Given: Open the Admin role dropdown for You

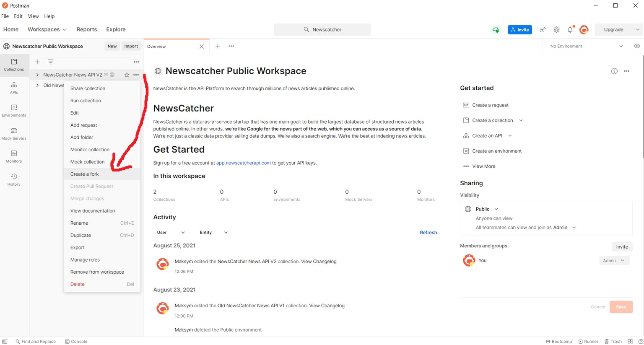Looking at the screenshot, I should [614, 260].
